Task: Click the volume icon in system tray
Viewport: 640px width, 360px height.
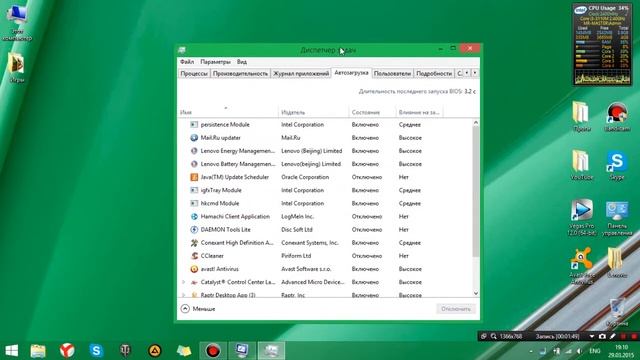Action: point(580,351)
